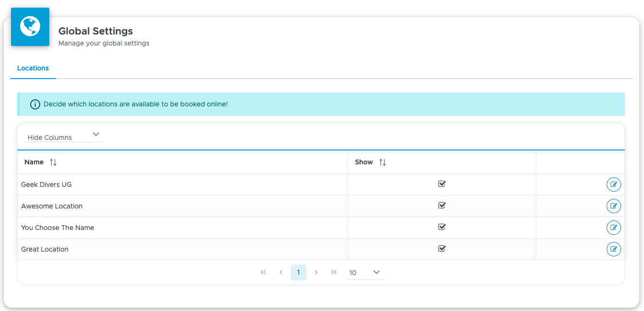Switch to the Locations tab
This screenshot has width=644, height=311.
point(33,68)
